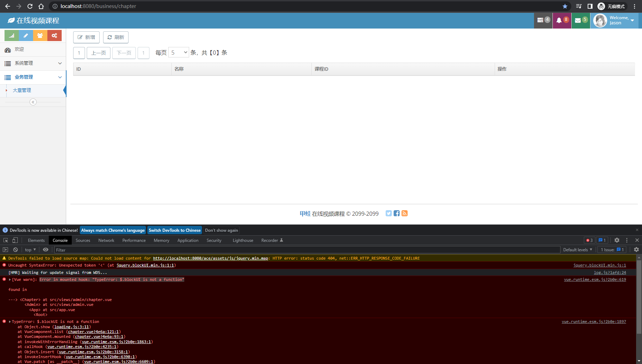
Task: Go to previous page with 上一页
Action: 99,53
